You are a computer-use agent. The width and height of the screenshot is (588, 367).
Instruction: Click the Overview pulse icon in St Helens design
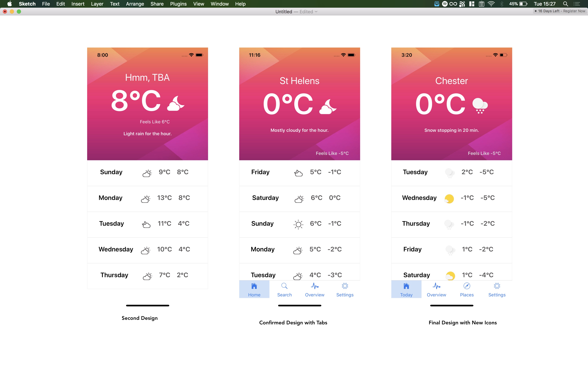[x=315, y=286]
